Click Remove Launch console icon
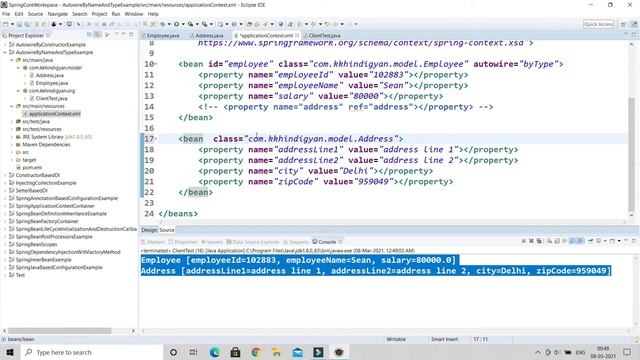 pyautogui.click(x=531, y=241)
